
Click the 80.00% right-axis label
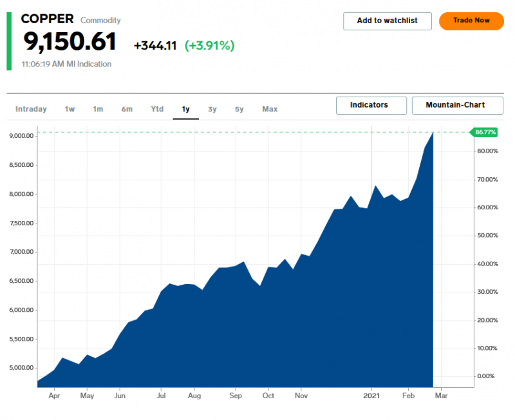coord(487,151)
